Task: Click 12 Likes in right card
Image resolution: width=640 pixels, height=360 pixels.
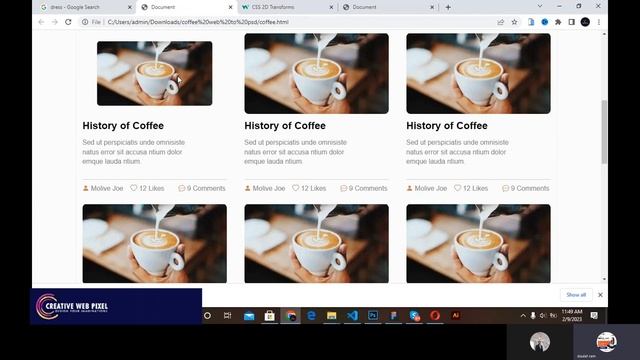Action: pos(475,188)
